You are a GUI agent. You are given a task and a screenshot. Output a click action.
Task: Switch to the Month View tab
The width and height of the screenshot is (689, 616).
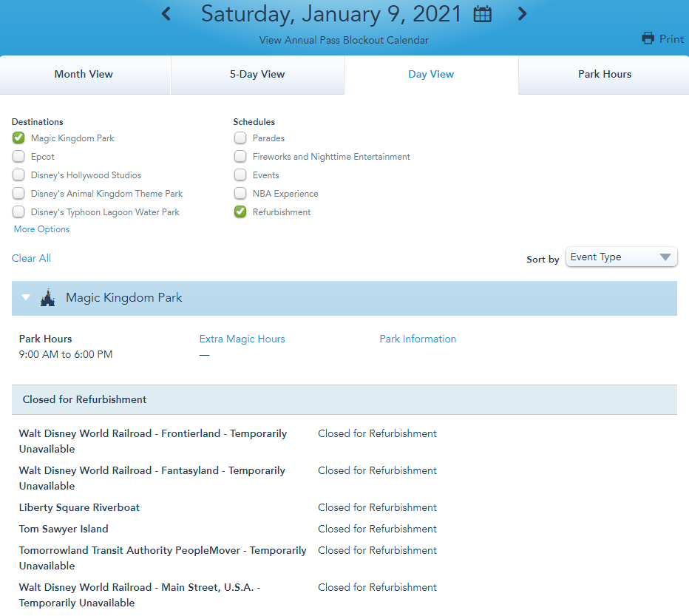coord(84,75)
